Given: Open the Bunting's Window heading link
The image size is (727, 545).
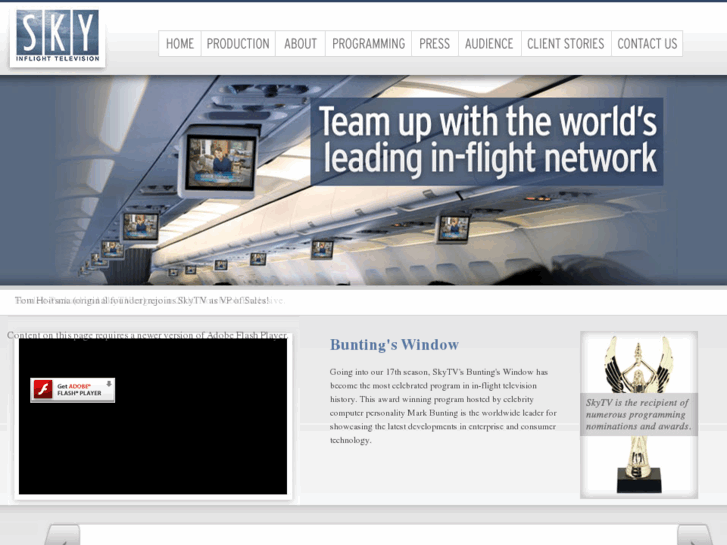Looking at the screenshot, I should (395, 345).
